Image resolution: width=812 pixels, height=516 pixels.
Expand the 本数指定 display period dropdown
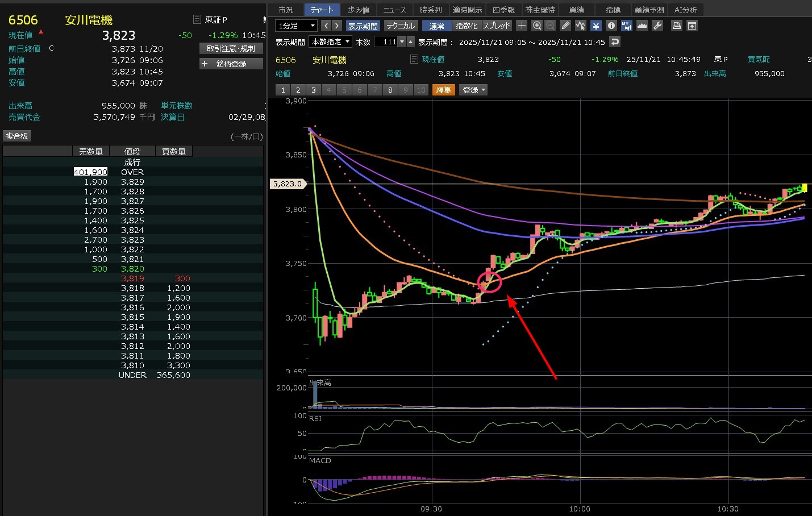330,41
